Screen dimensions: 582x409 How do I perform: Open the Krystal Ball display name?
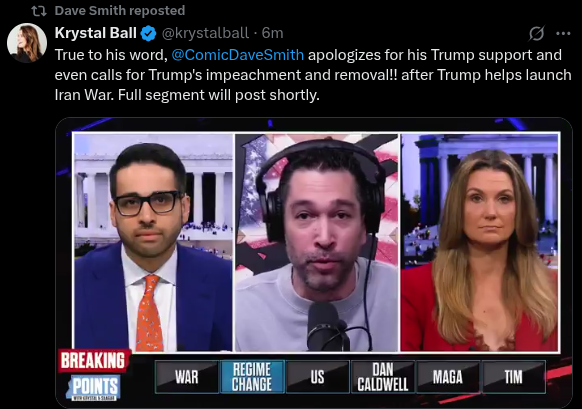[x=95, y=33]
